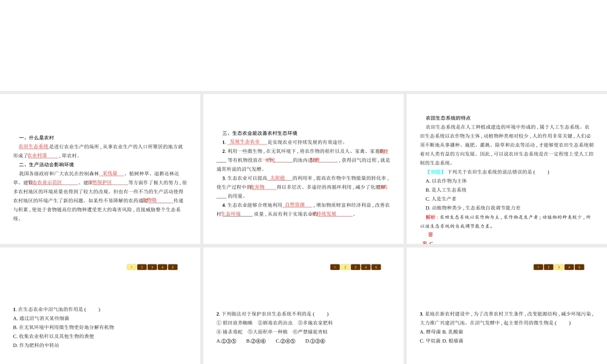Click question 3 某地在新农村建设中
Screen dimensions: 607x364
click(x=507, y=318)
